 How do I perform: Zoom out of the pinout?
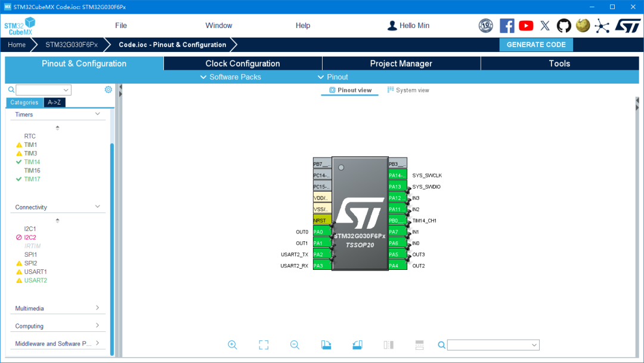(x=295, y=345)
